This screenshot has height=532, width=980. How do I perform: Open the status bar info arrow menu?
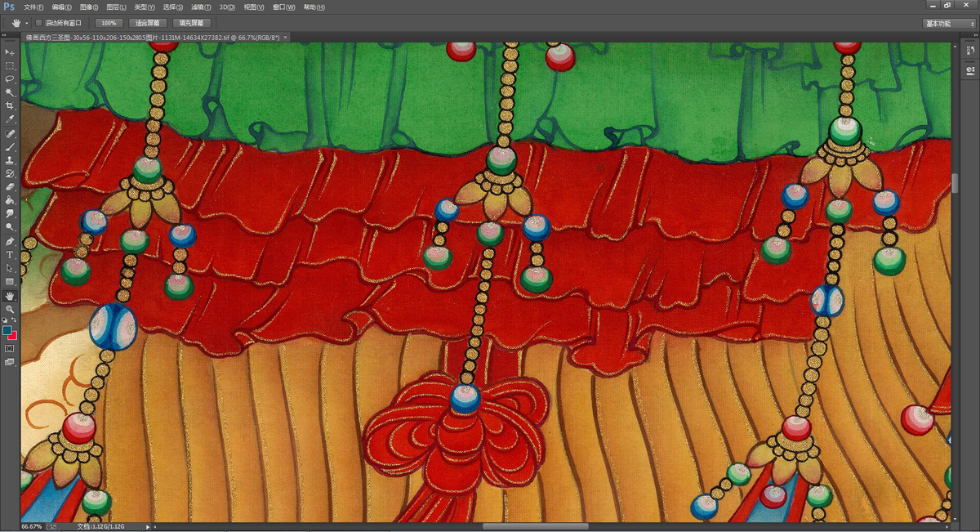click(x=148, y=527)
